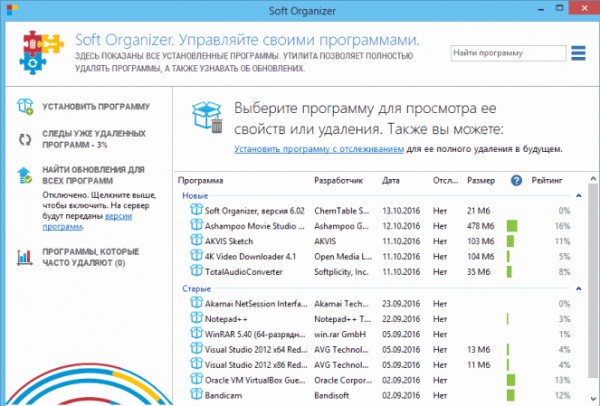
Task: Click the AKVIS Sketch row icon
Action: pyautogui.click(x=196, y=240)
